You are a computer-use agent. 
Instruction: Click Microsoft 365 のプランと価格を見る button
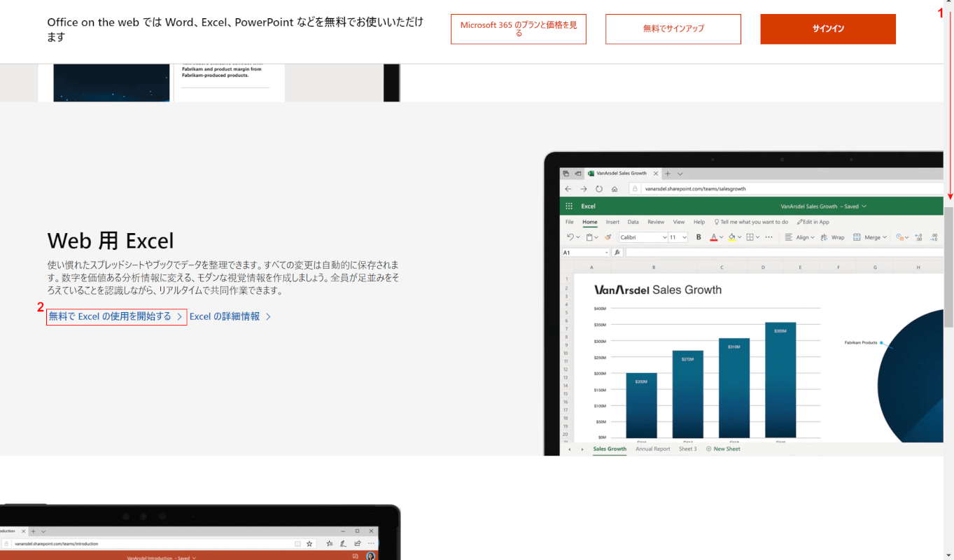(x=519, y=29)
